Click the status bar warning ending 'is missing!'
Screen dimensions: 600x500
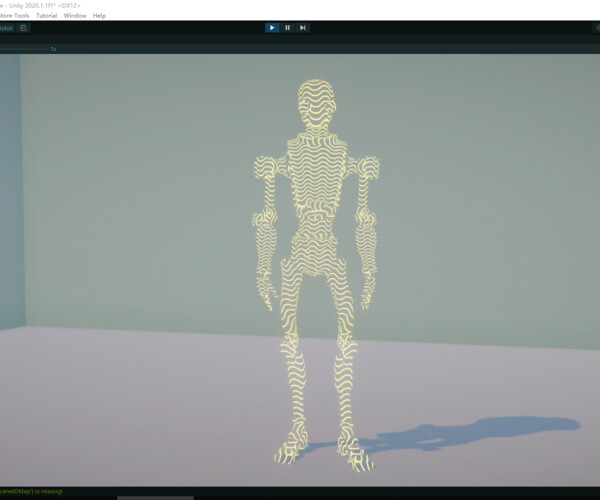pos(31,491)
